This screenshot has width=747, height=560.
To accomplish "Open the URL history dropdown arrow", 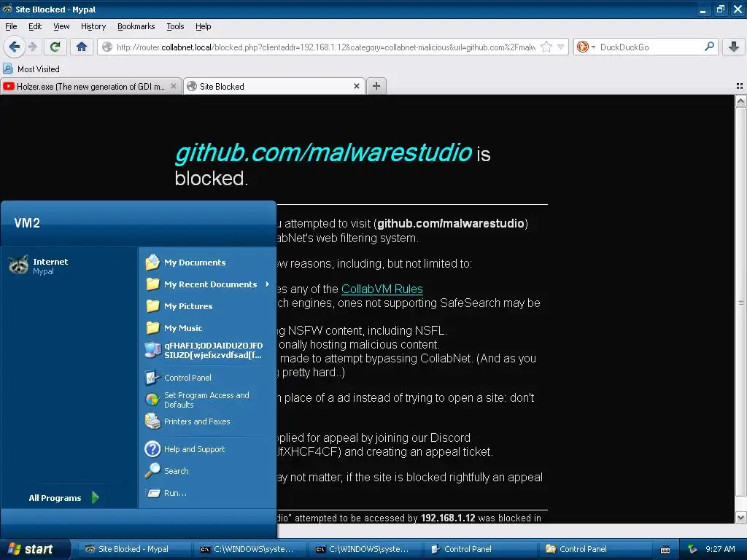I will pyautogui.click(x=561, y=47).
